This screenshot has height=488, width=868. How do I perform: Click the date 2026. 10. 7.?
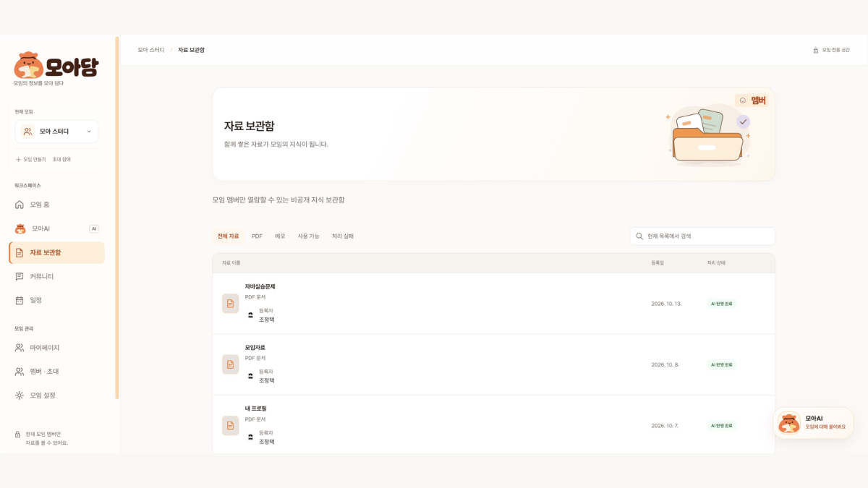[x=665, y=426]
